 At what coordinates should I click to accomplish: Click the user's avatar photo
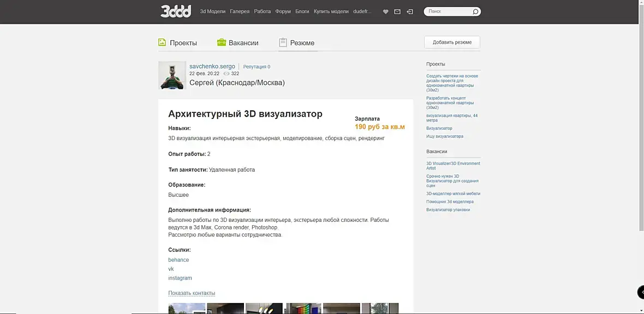coord(172,75)
